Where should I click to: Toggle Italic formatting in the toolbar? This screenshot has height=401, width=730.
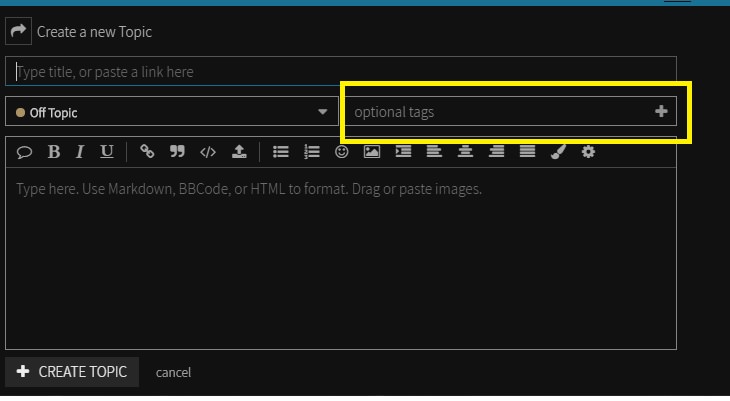[80, 151]
